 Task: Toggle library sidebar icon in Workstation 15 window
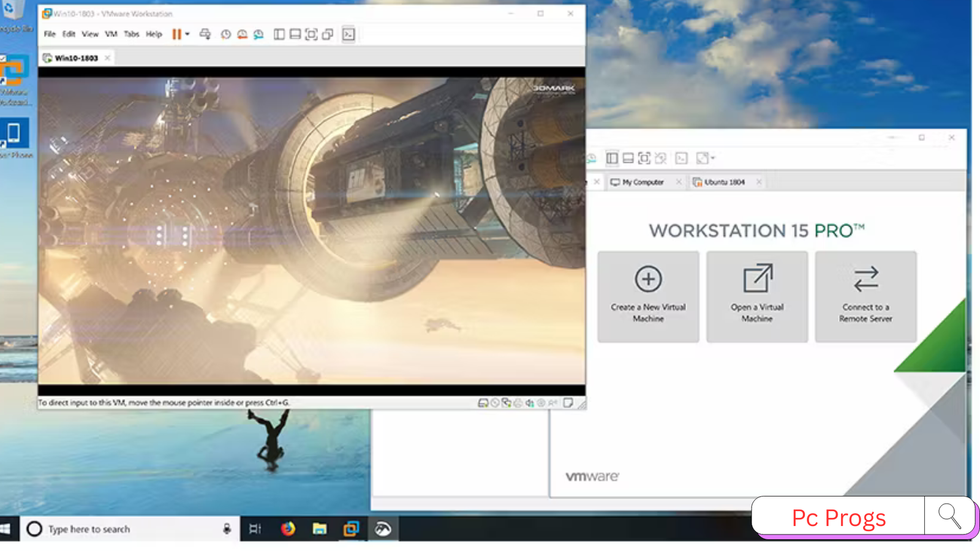(612, 159)
